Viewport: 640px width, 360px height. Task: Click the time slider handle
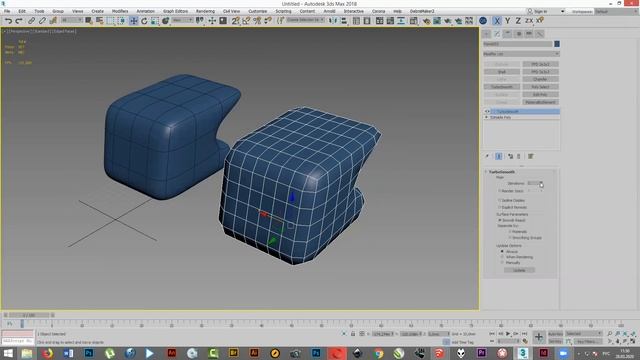point(29,315)
